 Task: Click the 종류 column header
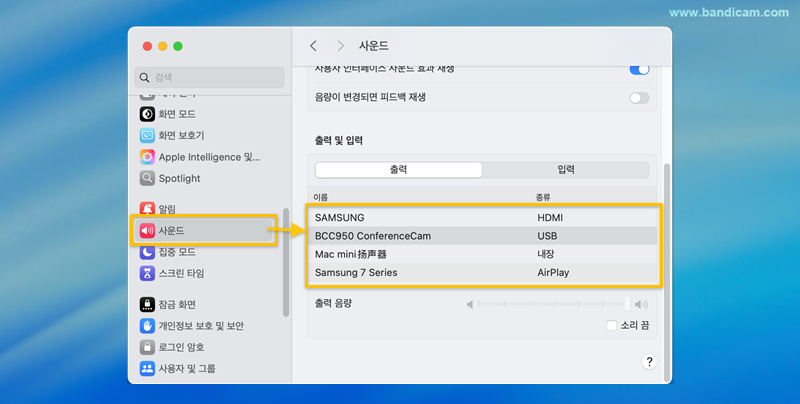tap(543, 197)
